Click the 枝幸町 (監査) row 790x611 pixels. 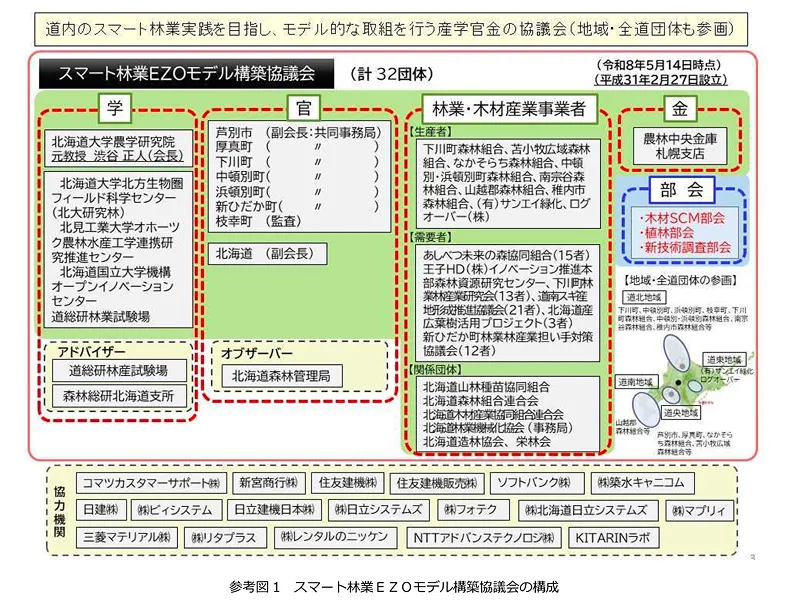(258, 221)
